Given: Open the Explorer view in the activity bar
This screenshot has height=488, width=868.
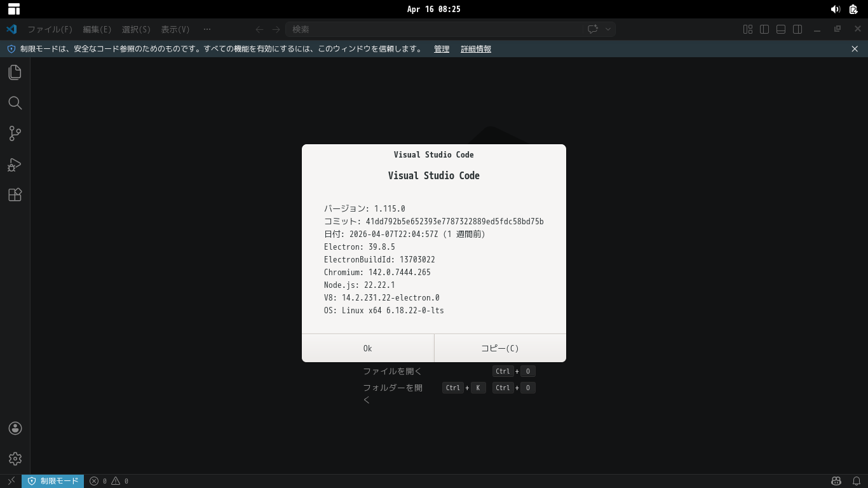Looking at the screenshot, I should [x=15, y=72].
